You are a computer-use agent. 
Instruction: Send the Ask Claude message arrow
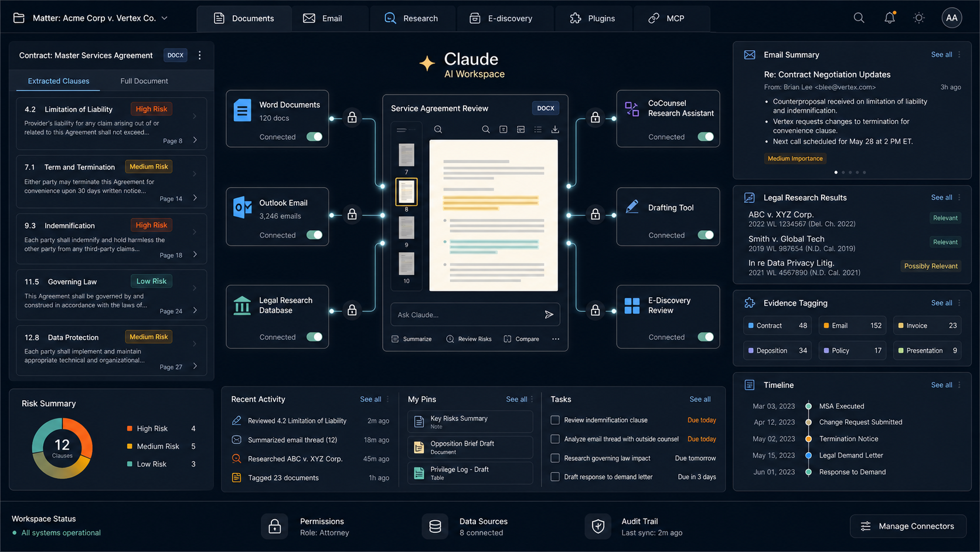click(x=549, y=314)
